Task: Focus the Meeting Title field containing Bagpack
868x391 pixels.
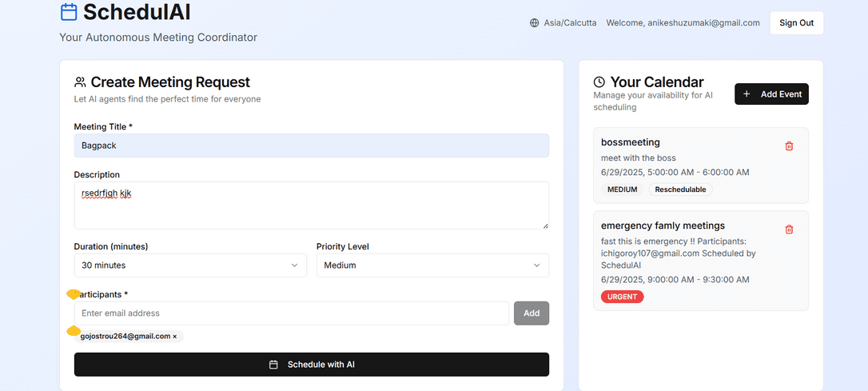Action: [311, 146]
